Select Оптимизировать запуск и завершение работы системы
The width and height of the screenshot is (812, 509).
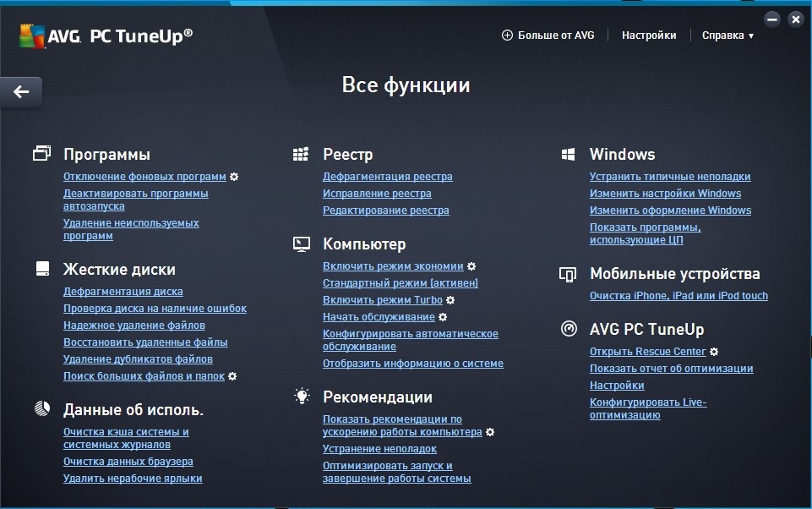pyautogui.click(x=396, y=472)
